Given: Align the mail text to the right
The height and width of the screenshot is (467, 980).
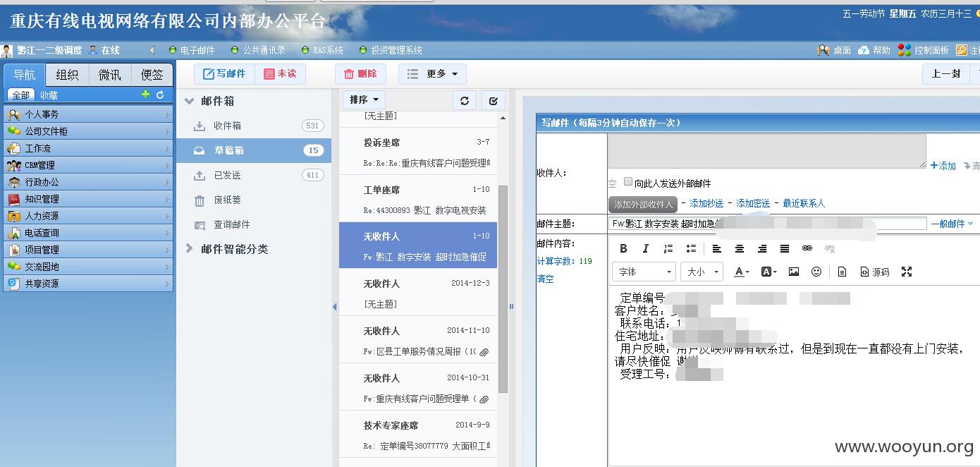Looking at the screenshot, I should point(762,248).
